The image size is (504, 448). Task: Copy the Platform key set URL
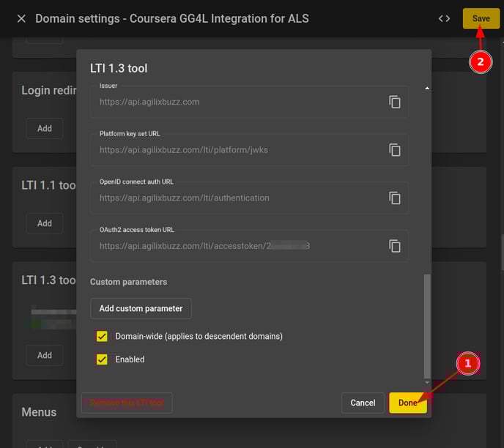pyautogui.click(x=395, y=150)
